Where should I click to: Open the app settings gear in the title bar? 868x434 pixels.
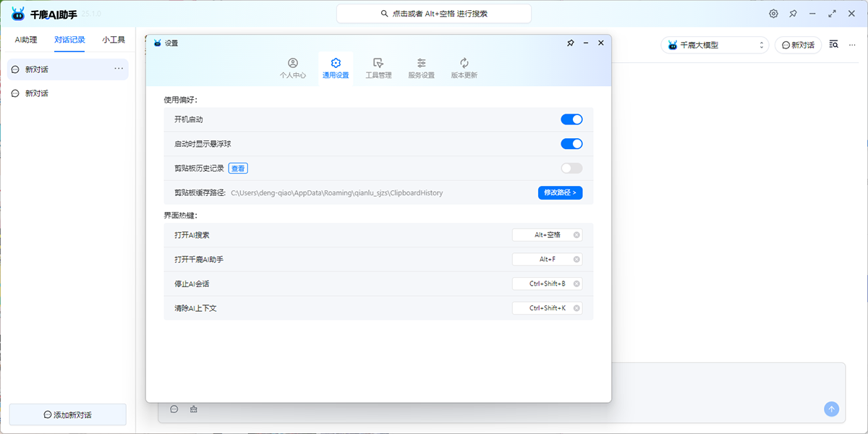tap(773, 13)
